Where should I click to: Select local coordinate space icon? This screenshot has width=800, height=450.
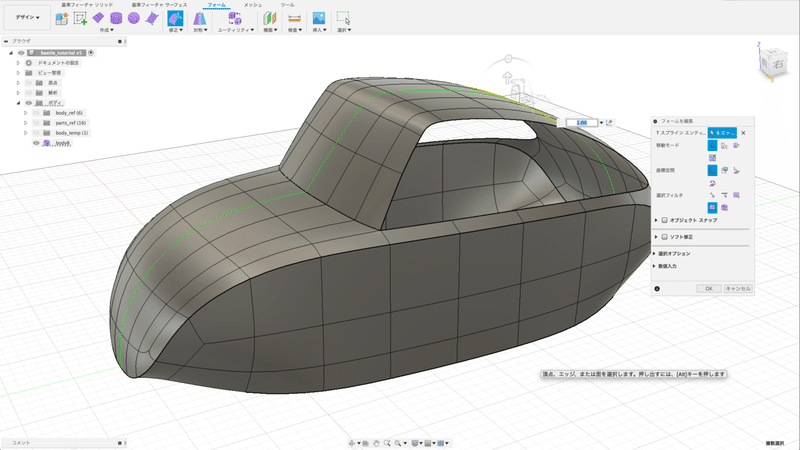736,170
